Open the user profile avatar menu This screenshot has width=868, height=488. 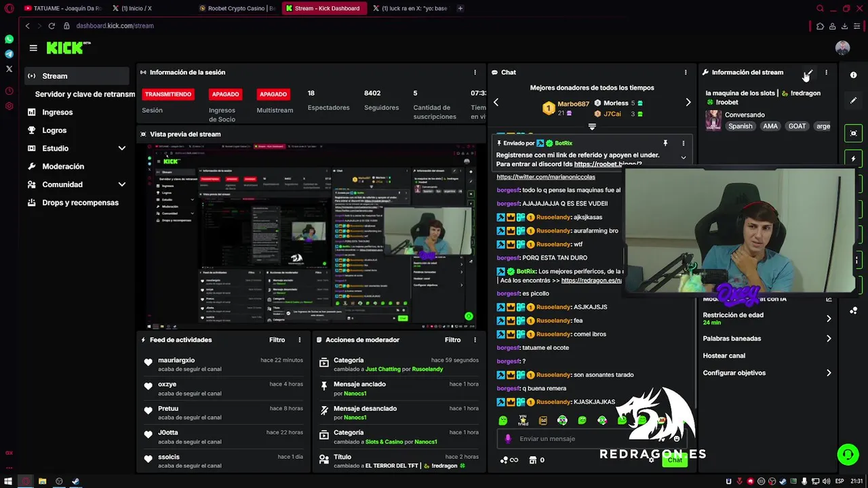(842, 48)
